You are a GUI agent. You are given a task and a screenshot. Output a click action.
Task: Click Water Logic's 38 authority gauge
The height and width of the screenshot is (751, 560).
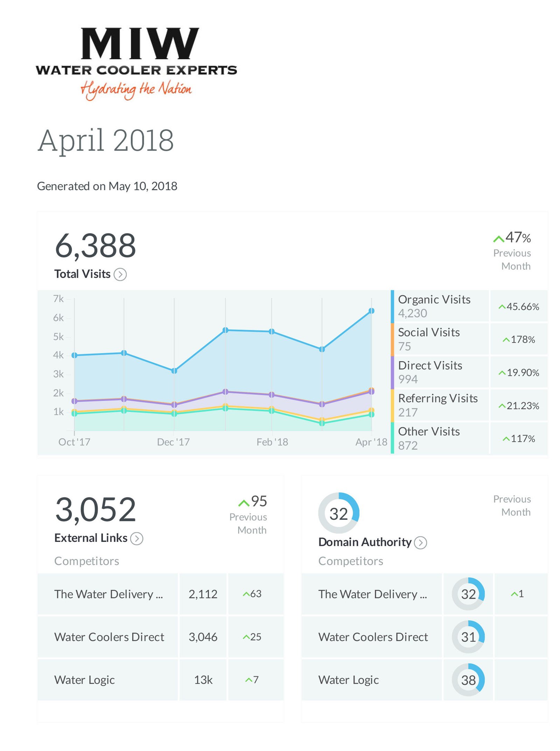point(468,680)
